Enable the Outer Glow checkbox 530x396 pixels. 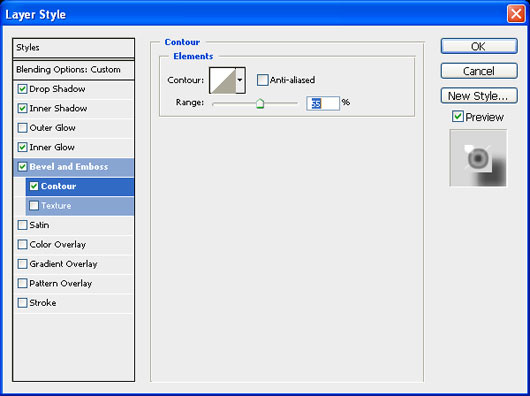coord(22,128)
